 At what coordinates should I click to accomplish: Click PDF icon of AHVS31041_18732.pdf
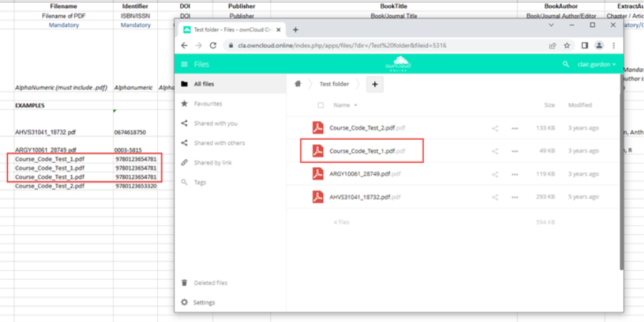[318, 197]
